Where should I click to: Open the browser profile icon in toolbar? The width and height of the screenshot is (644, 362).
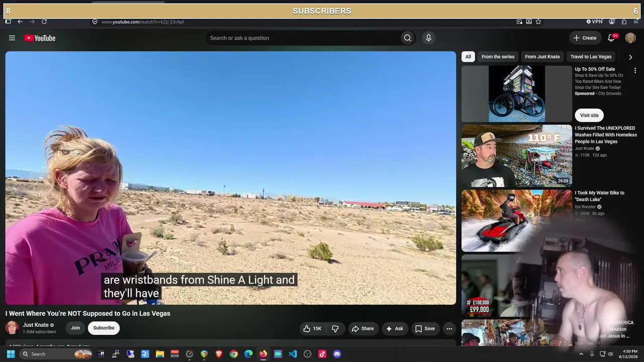(612, 22)
